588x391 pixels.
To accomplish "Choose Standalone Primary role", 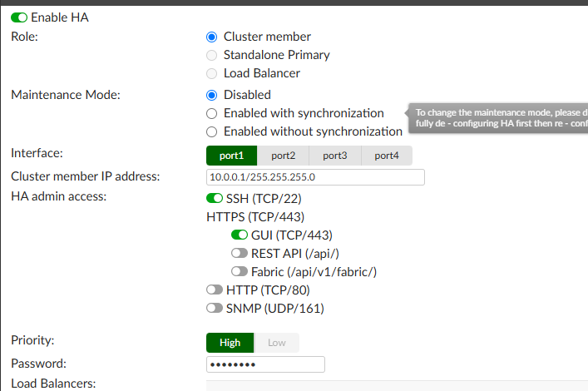I will tap(211, 55).
